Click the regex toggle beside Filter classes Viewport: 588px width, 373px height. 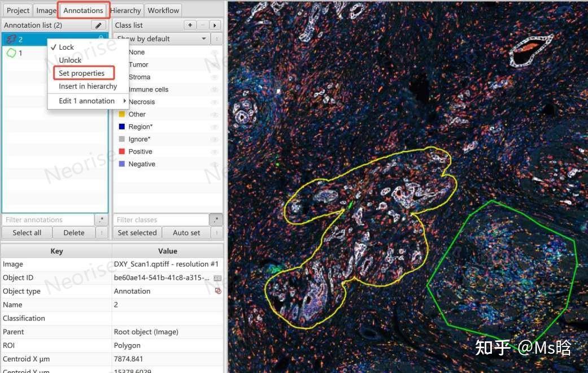216,219
